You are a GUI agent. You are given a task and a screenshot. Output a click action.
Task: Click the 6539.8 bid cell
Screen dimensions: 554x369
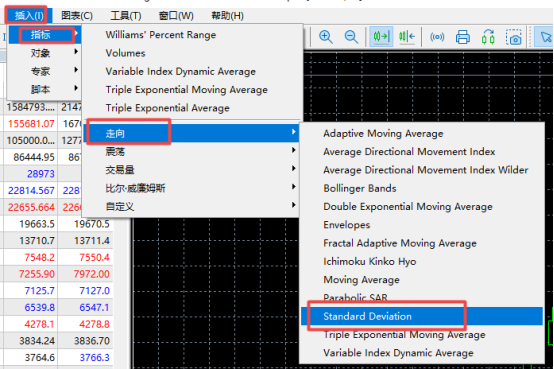point(40,308)
